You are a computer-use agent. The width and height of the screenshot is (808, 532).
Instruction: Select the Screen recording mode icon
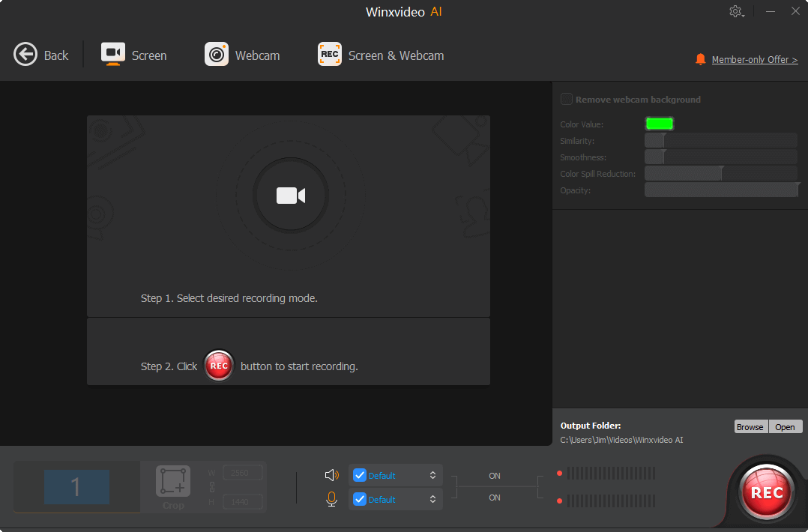pyautogui.click(x=113, y=54)
